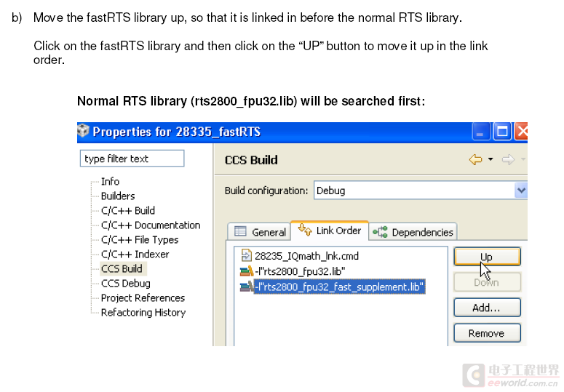This screenshot has width=564, height=392.
Task: Click the forward navigation arrow icon
Action: [x=508, y=159]
